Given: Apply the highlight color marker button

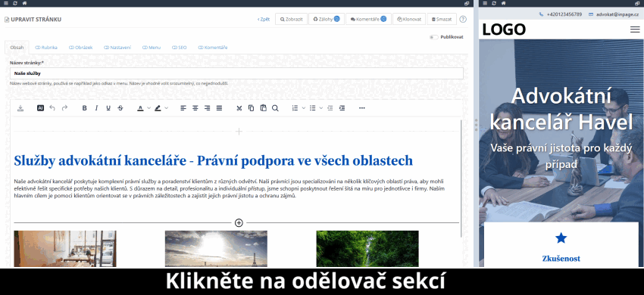Looking at the screenshot, I should [x=158, y=108].
